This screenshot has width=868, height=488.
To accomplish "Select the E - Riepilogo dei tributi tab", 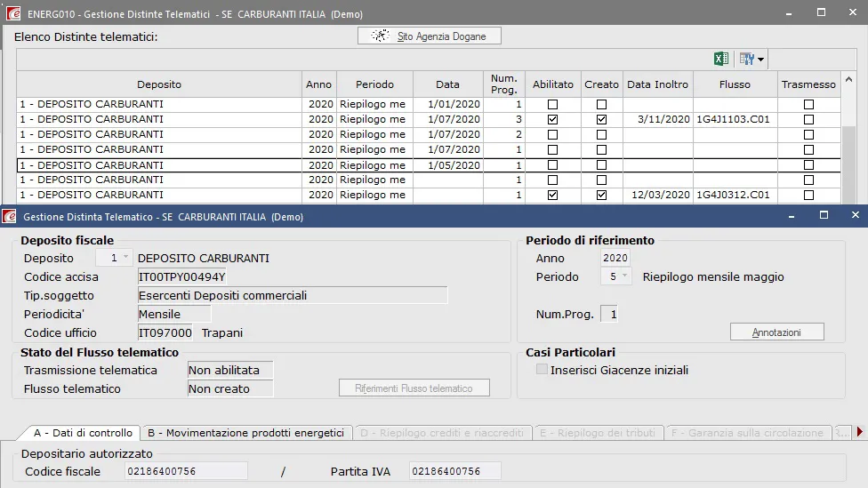I will 598,433.
